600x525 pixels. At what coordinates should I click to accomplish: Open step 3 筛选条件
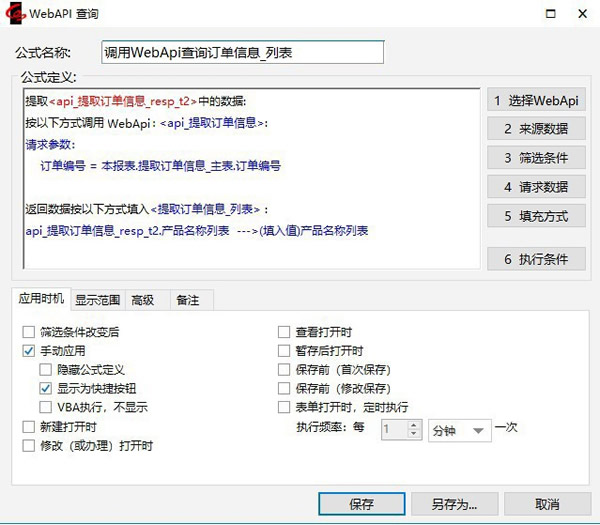pyautogui.click(x=535, y=158)
